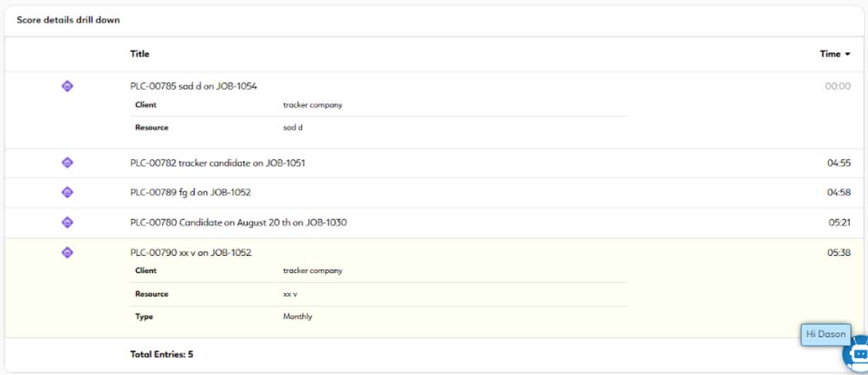Click tracker company under PLC-00790

pos(313,271)
